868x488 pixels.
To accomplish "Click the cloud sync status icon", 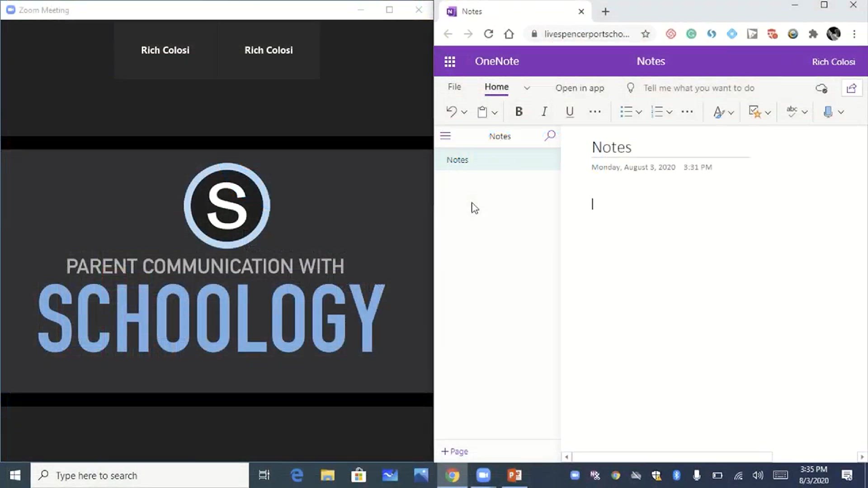I will pos(821,89).
